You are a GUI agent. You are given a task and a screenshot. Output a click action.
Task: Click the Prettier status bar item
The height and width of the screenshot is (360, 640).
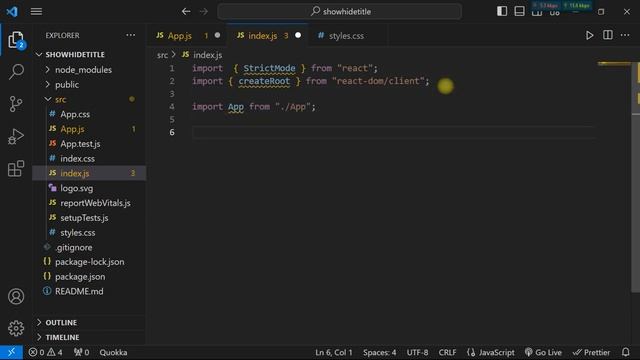tap(591, 352)
